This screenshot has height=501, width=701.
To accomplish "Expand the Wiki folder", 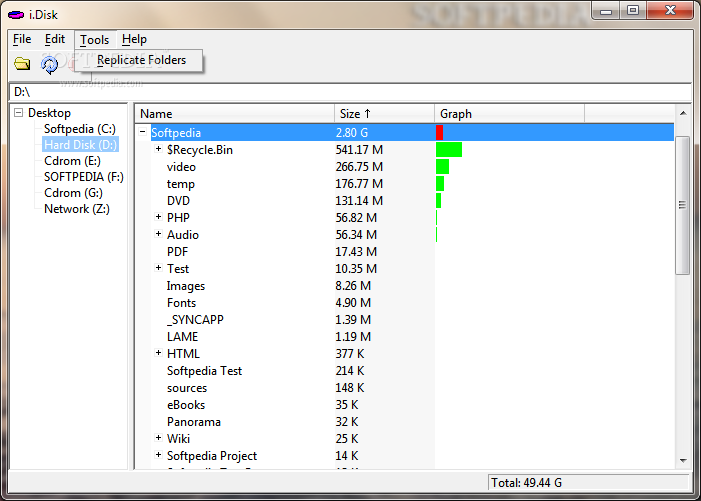I will coord(158,438).
